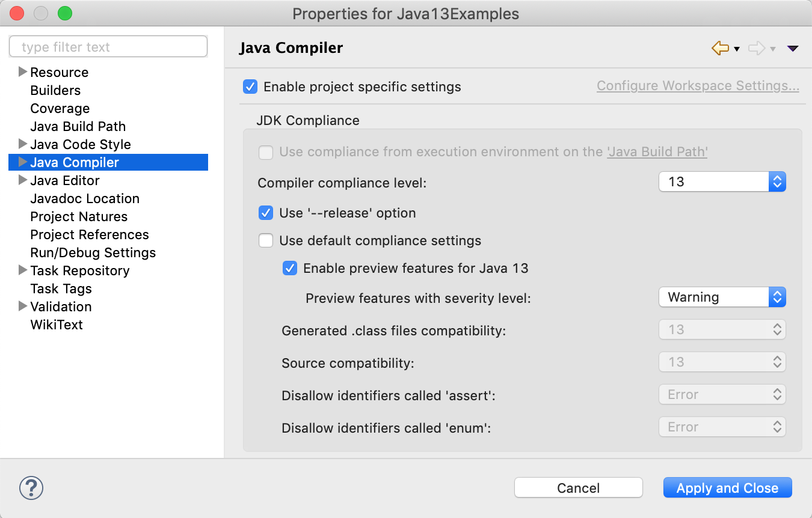Check Use default compliance settings
The image size is (812, 518).
pyautogui.click(x=266, y=241)
